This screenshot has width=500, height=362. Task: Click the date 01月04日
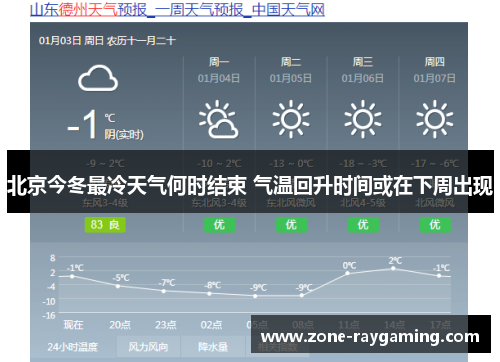219,78
